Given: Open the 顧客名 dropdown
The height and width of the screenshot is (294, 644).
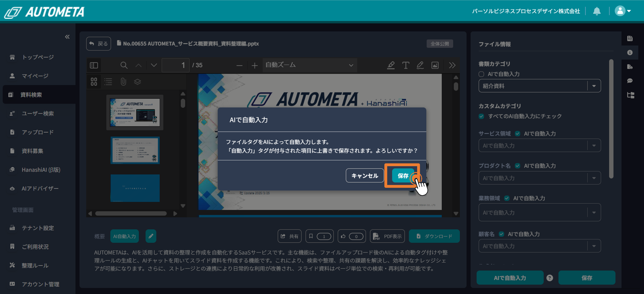Looking at the screenshot, I should point(539,246).
